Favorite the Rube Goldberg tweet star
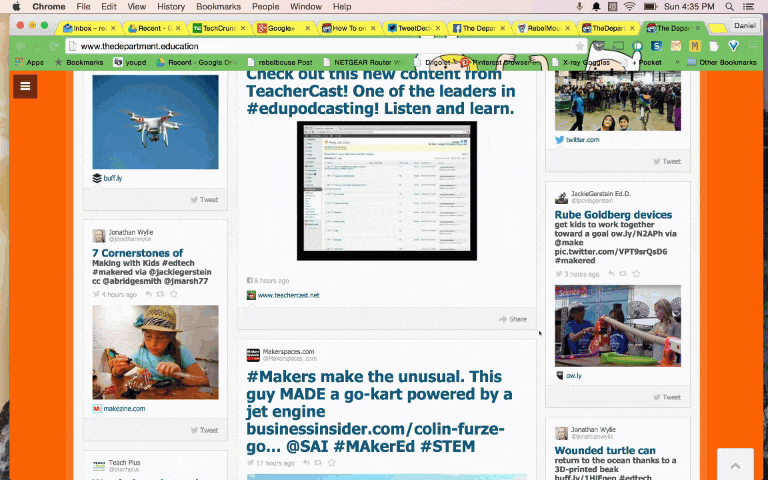 636,274
